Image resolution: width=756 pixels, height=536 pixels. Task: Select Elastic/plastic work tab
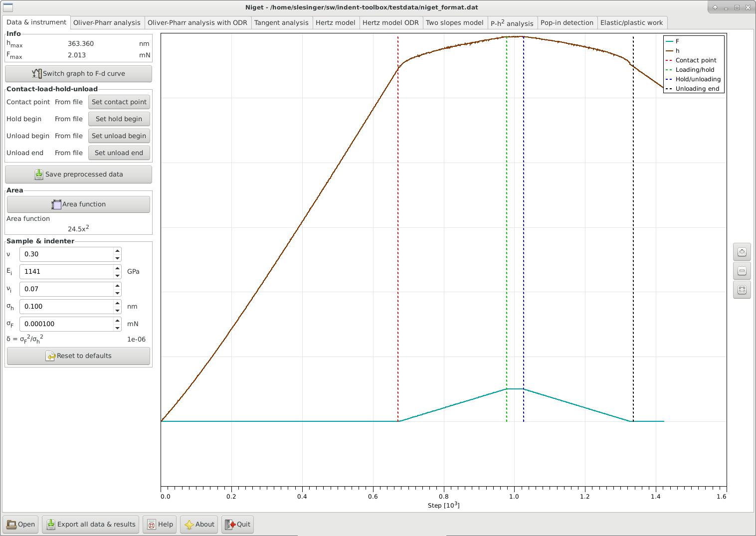[631, 22]
